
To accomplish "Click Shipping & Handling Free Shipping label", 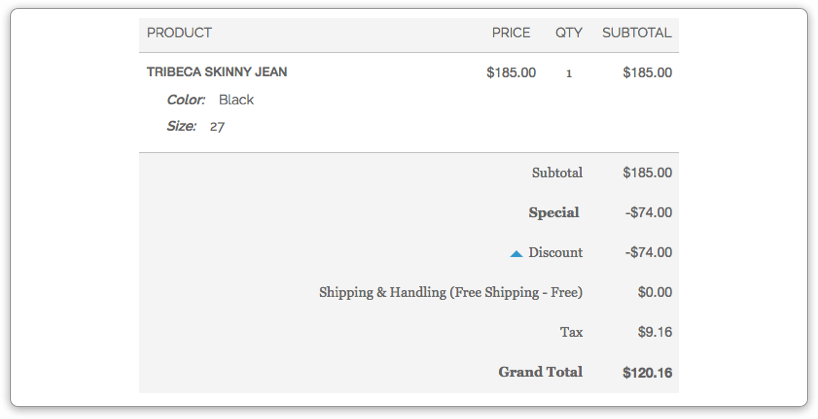I will pyautogui.click(x=451, y=292).
